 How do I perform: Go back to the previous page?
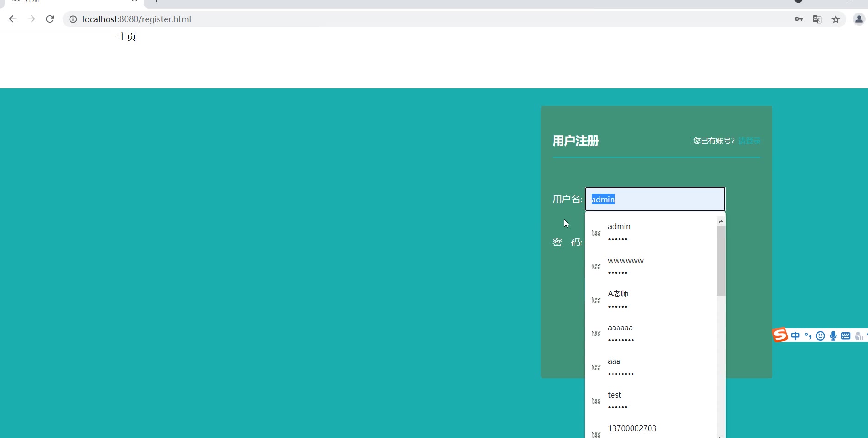pos(13,19)
